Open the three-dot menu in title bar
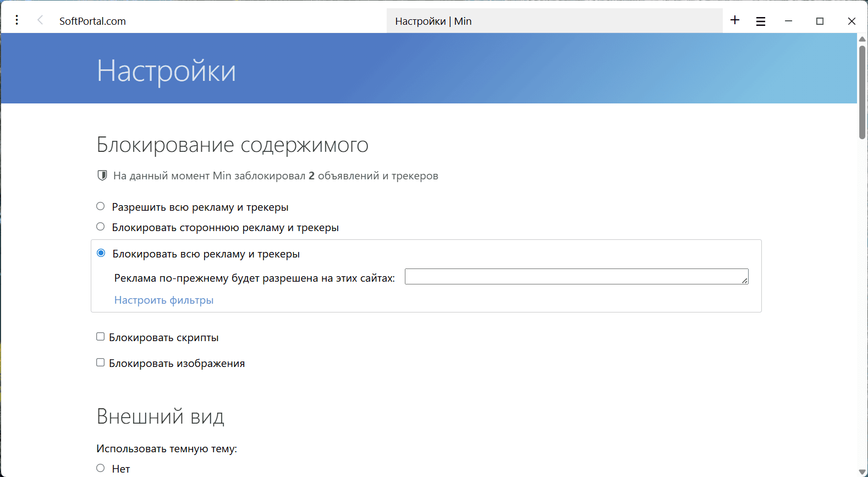 [x=17, y=20]
